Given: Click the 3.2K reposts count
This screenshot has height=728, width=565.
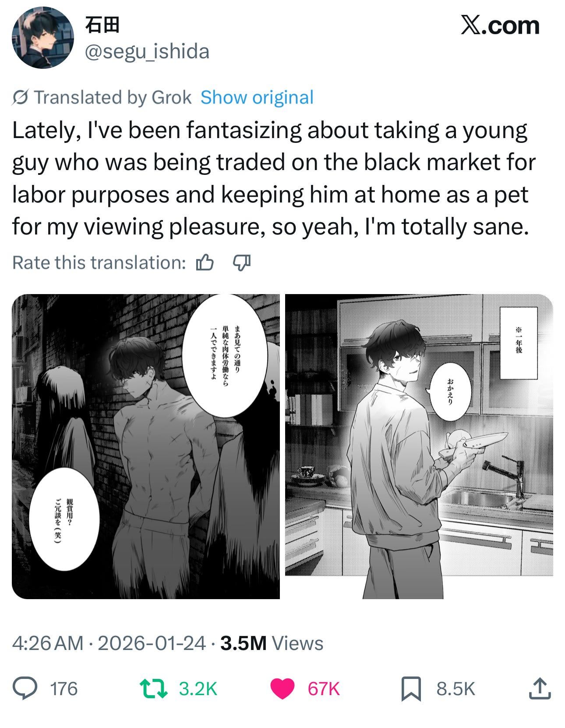Looking at the screenshot, I should pyautogui.click(x=198, y=689).
